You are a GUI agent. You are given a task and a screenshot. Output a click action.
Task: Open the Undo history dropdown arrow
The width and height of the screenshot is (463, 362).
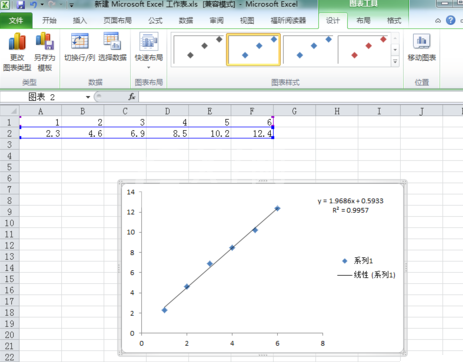(42, 5)
